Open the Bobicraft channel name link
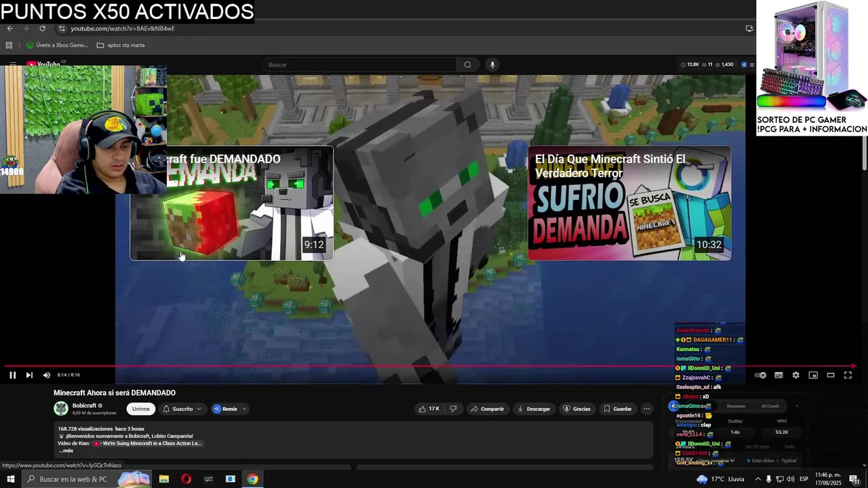 [84, 405]
